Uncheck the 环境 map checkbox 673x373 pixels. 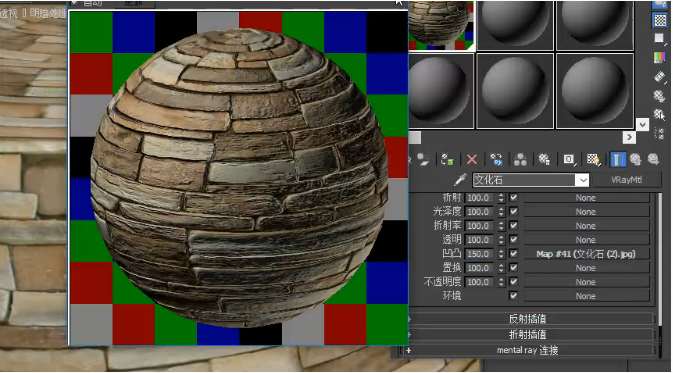[x=514, y=296]
